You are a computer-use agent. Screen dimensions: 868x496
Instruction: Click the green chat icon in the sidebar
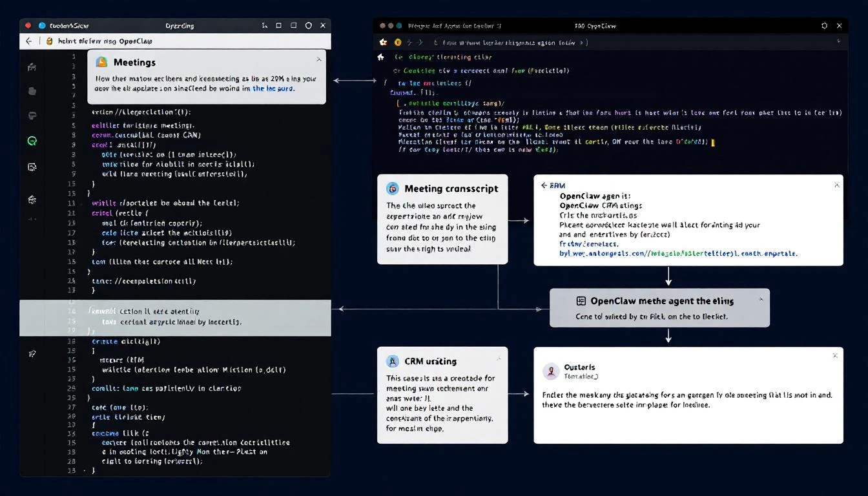(32, 141)
